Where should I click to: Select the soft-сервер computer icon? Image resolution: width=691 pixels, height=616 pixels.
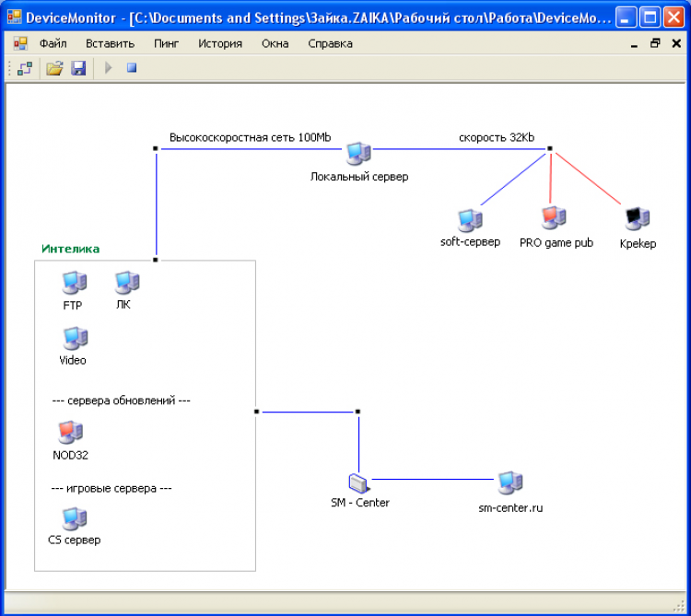pos(470,220)
